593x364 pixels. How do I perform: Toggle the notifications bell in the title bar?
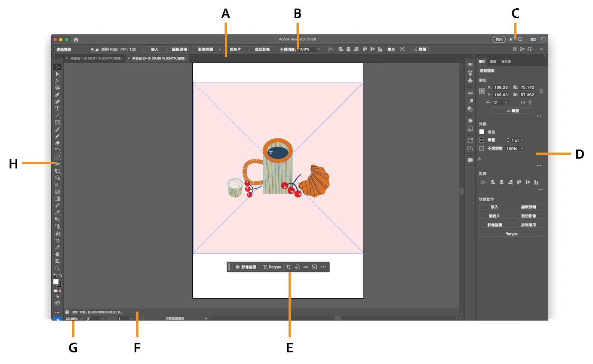point(512,39)
